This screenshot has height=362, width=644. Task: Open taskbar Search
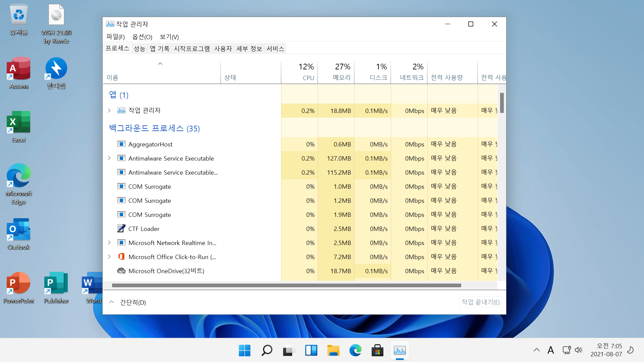[x=267, y=351]
